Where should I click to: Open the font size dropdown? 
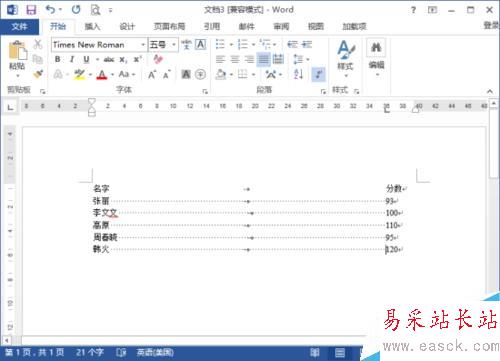174,44
